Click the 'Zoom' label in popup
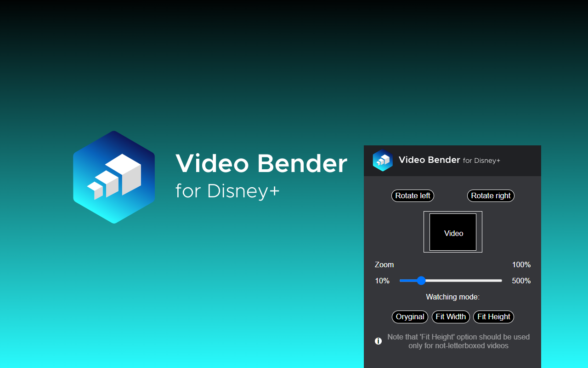Viewport: 588px width, 368px height. [x=384, y=264]
